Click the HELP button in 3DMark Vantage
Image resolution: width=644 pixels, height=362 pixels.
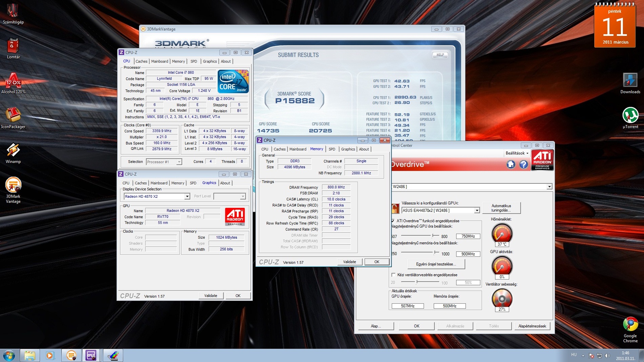pos(440,55)
